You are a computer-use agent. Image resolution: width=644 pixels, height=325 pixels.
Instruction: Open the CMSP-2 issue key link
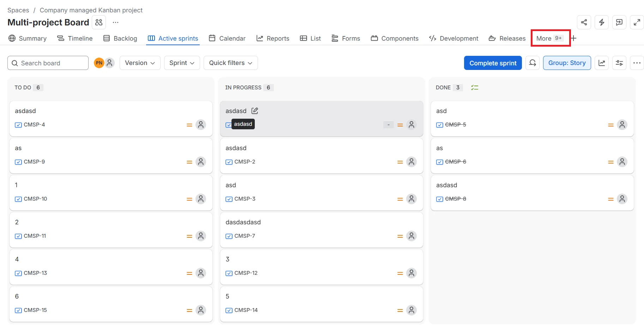click(245, 162)
